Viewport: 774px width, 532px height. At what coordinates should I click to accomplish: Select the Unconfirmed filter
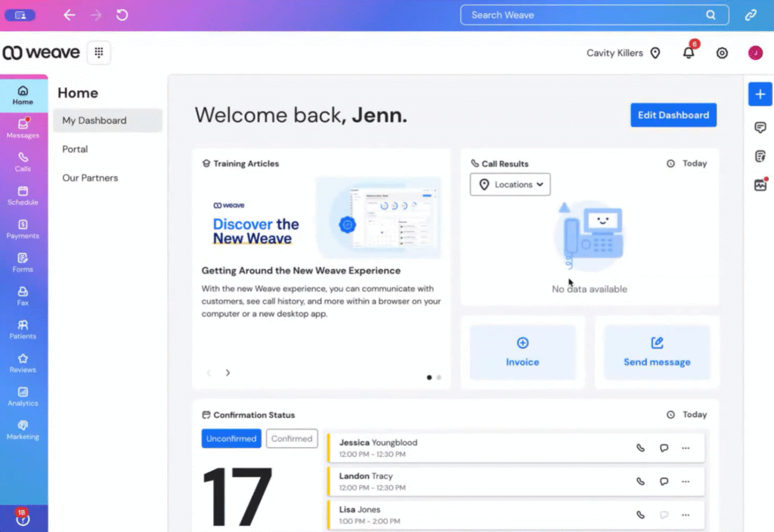231,439
